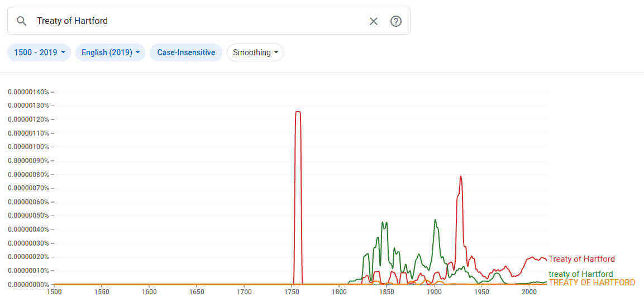Click the 1800 tick on the x-axis
This screenshot has width=644, height=302.
tap(339, 291)
